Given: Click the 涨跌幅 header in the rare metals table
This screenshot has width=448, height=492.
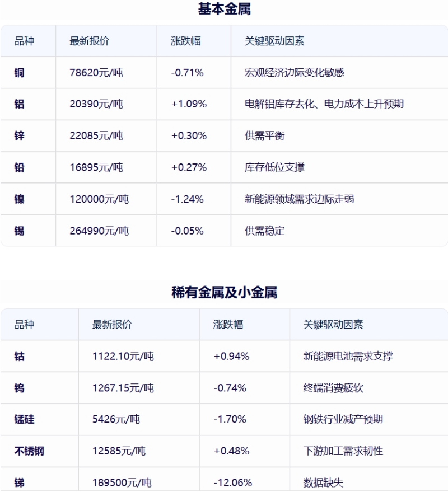Looking at the screenshot, I should [228, 325].
